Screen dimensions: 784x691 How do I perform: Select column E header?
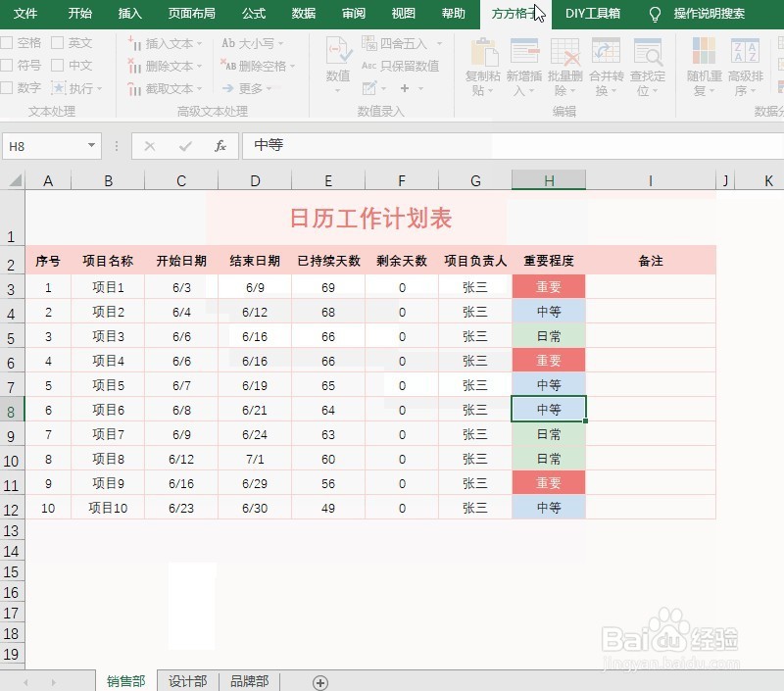point(328,180)
